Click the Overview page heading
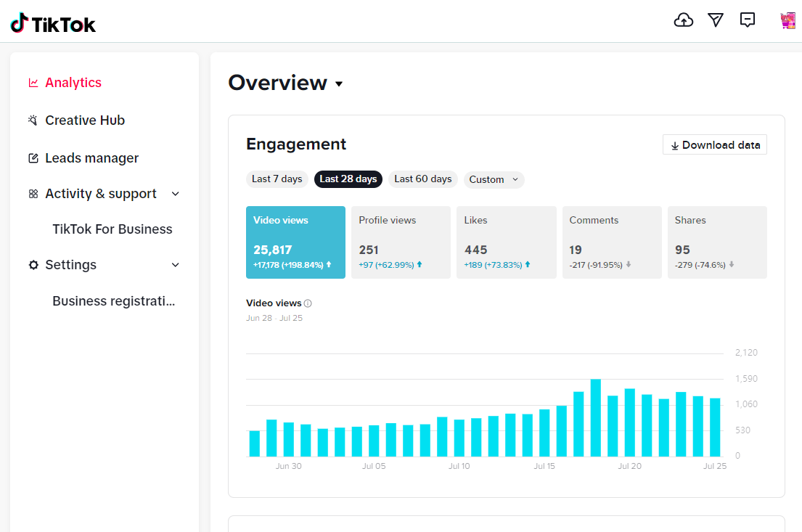 pos(277,83)
